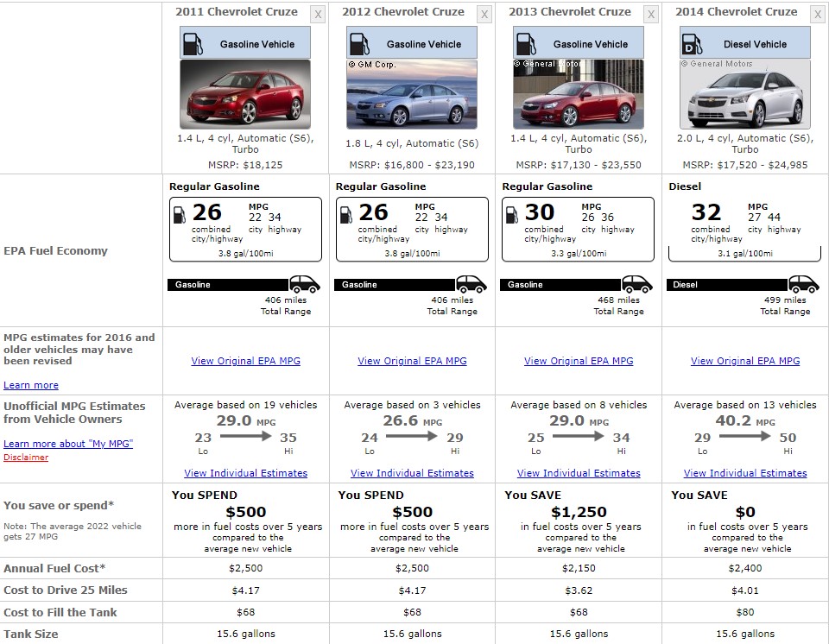
Task: Click the $0 savings amount for 2014 Cruze
Action: click(x=745, y=512)
